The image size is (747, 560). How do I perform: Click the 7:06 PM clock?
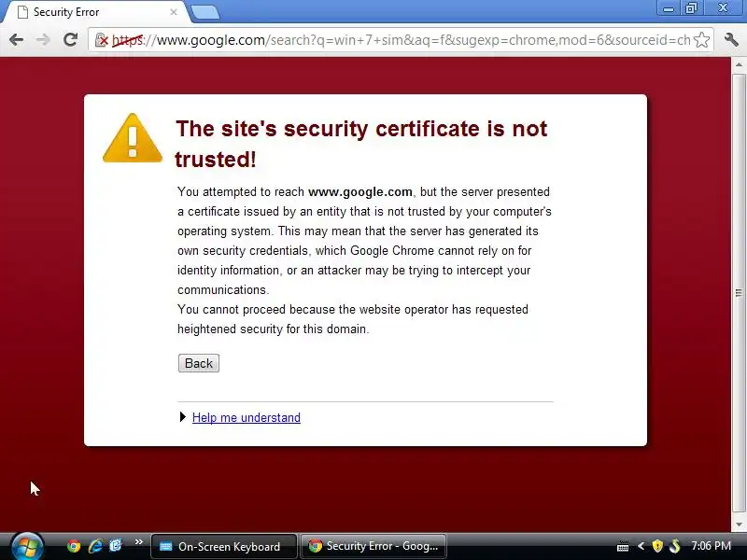pyautogui.click(x=711, y=546)
